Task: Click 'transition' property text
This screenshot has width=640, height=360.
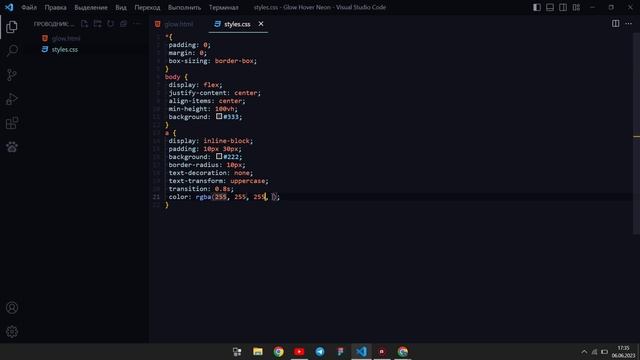Action: point(188,189)
